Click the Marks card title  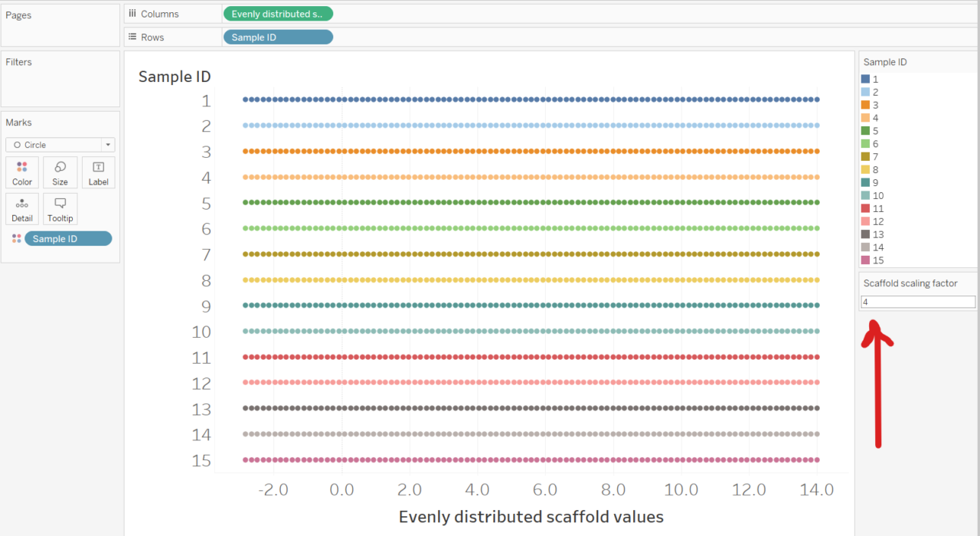[x=18, y=123]
